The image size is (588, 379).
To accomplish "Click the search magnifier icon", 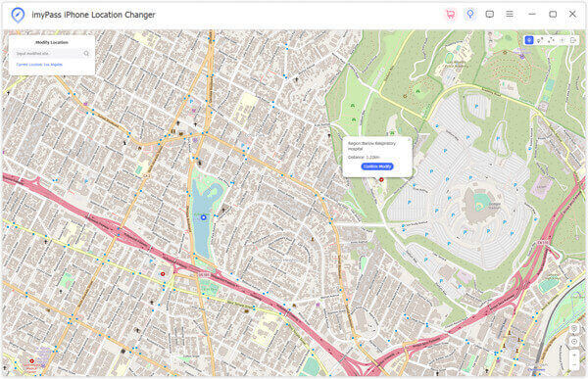I will [86, 54].
